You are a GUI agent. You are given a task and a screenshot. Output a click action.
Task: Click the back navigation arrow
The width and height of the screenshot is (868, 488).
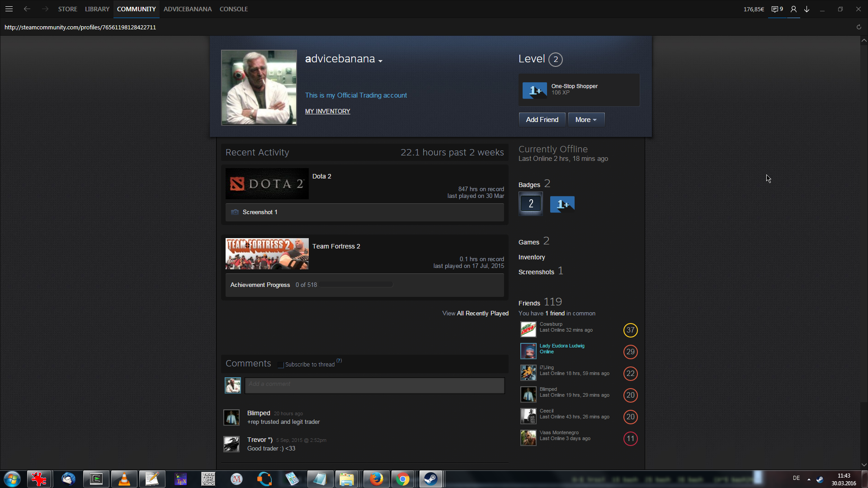[x=27, y=9]
